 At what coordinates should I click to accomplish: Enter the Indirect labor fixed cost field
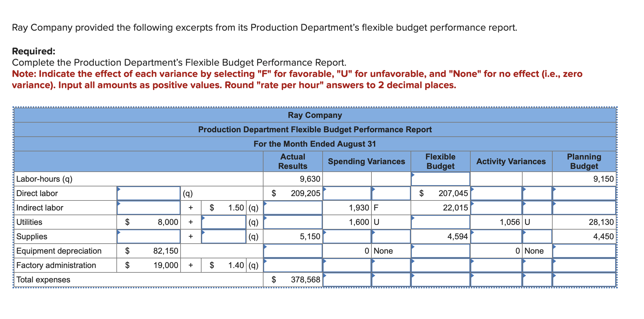(x=149, y=207)
